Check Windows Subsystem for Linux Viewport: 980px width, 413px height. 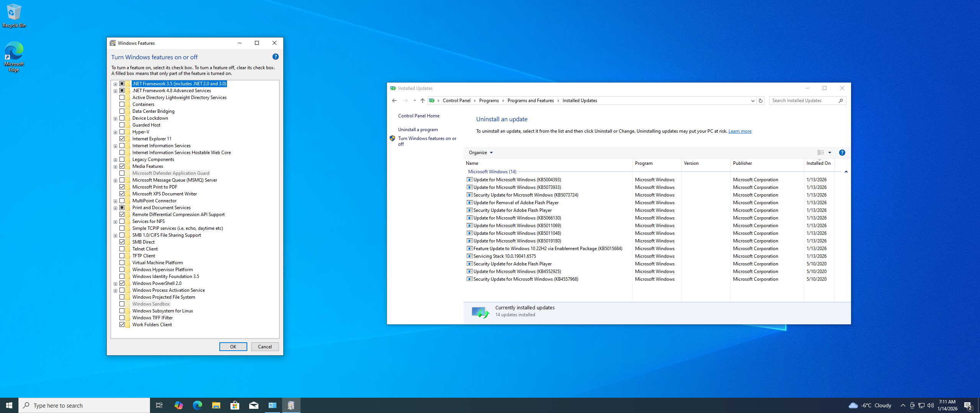click(x=122, y=311)
